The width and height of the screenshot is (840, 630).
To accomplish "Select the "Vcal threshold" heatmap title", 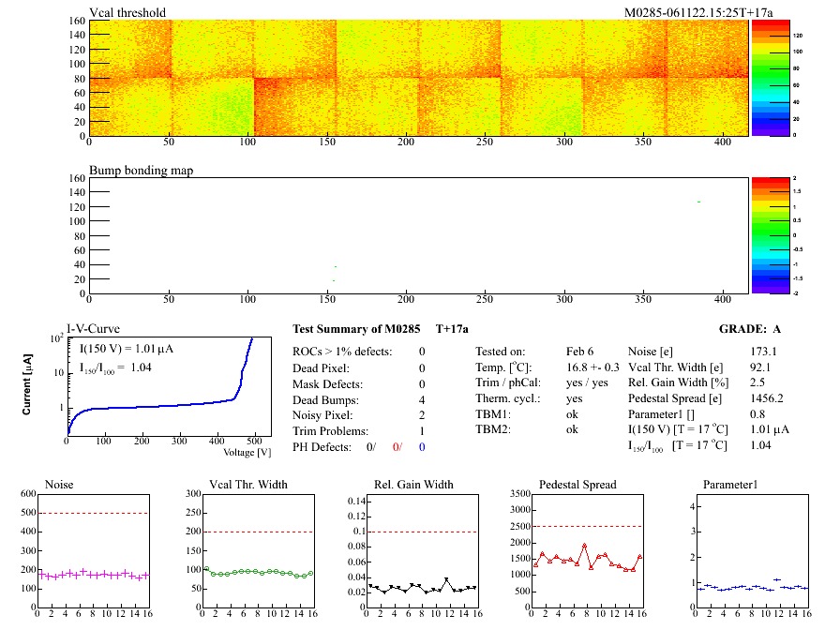I will pos(127,13).
